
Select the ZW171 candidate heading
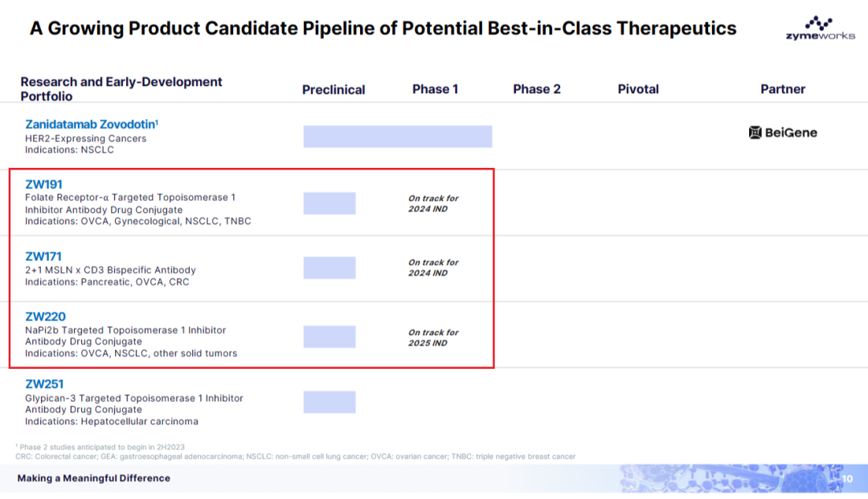(x=43, y=257)
